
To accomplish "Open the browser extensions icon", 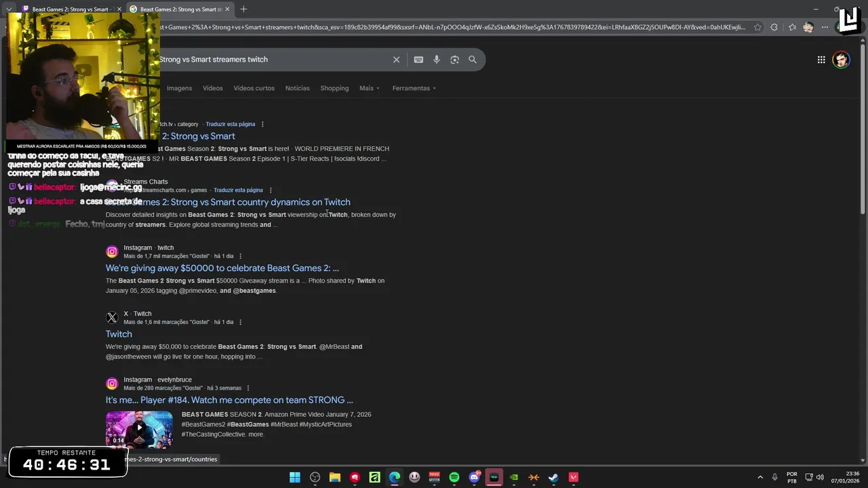I will 774,28.
